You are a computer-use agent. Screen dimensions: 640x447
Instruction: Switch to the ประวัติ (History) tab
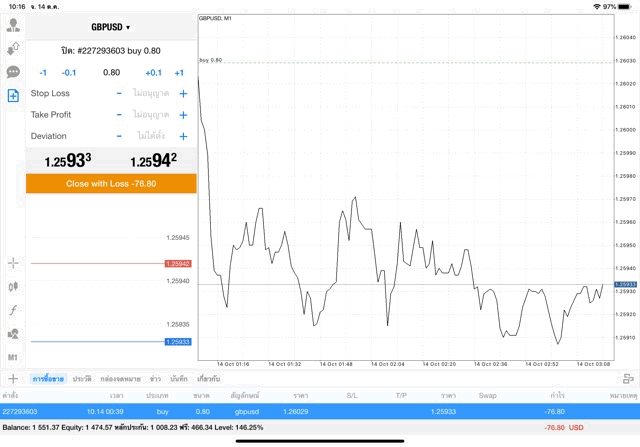[82, 379]
